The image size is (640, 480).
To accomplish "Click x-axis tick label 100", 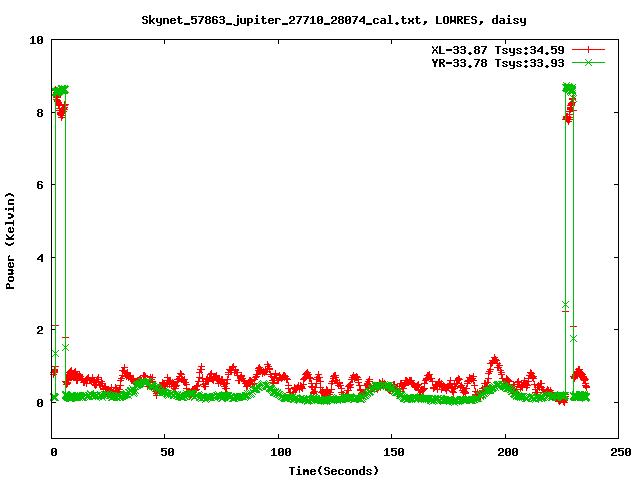I will coord(280,452).
